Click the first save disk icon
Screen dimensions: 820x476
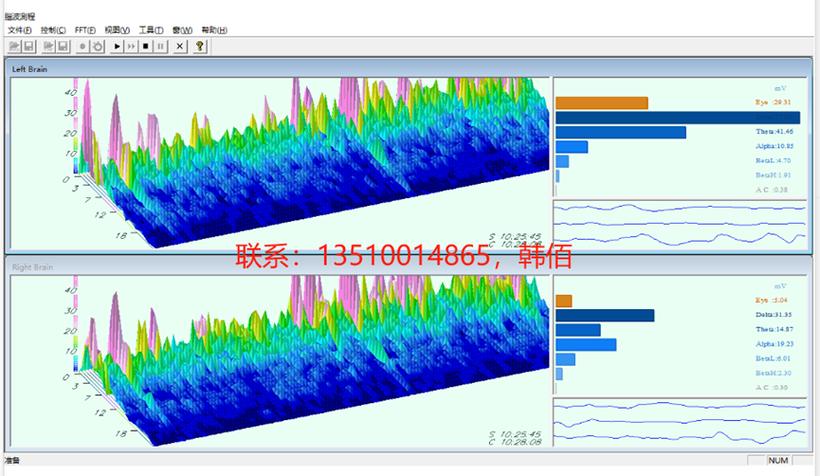[29, 47]
